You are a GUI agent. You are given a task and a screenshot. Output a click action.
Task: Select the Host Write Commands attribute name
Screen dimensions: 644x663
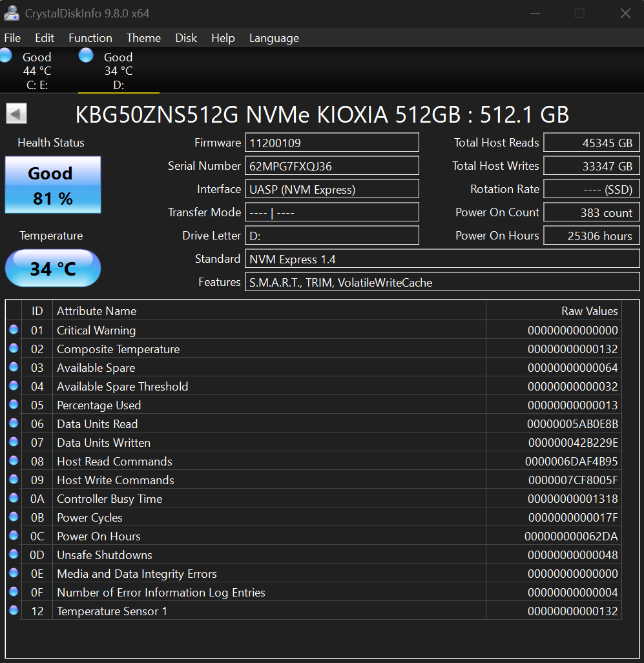click(116, 480)
